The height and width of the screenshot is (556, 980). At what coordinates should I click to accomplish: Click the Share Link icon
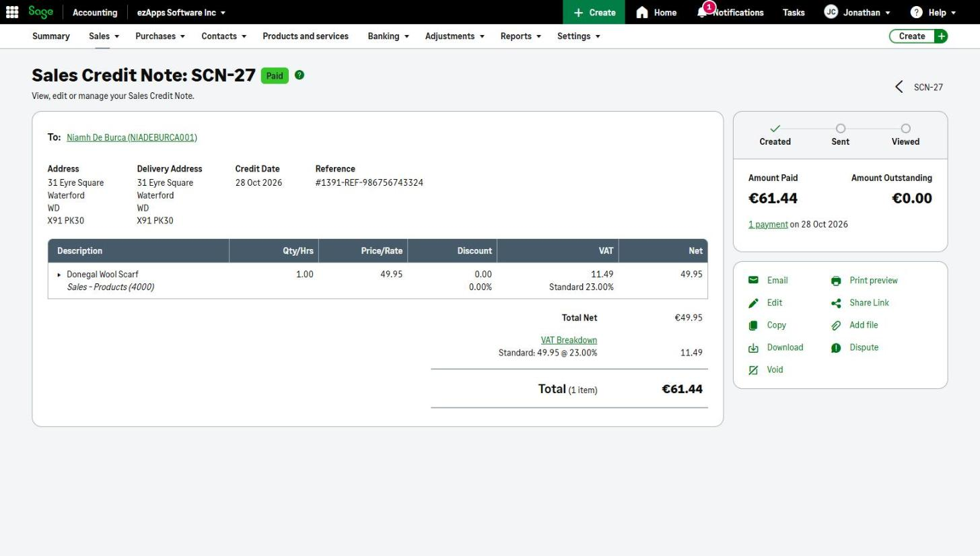836,303
